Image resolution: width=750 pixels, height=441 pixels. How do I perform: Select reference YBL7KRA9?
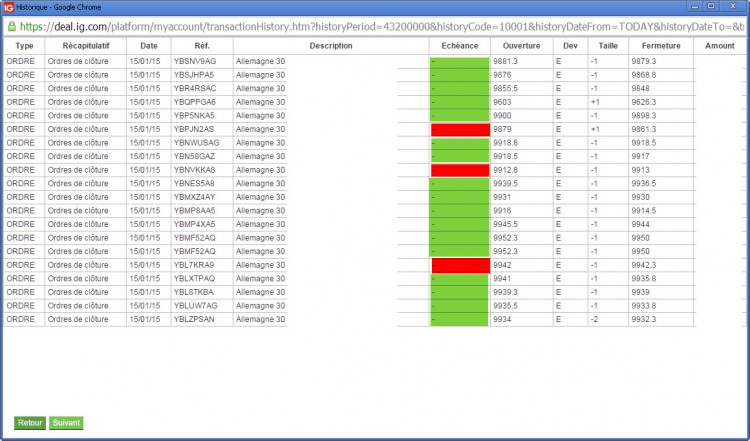pos(194,265)
